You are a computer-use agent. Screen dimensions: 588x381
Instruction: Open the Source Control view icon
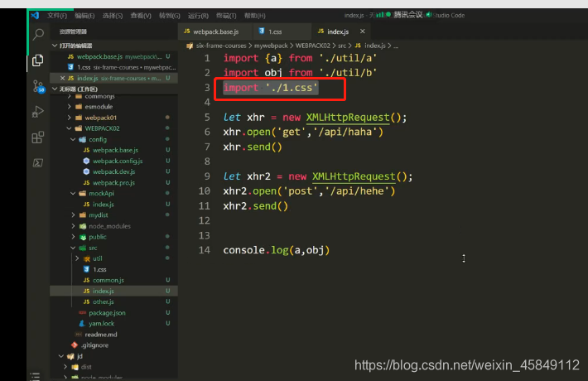(38, 86)
